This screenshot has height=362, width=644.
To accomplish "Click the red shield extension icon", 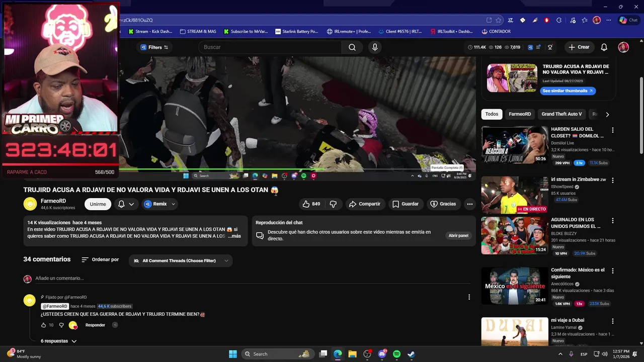I will pyautogui.click(x=547, y=20).
